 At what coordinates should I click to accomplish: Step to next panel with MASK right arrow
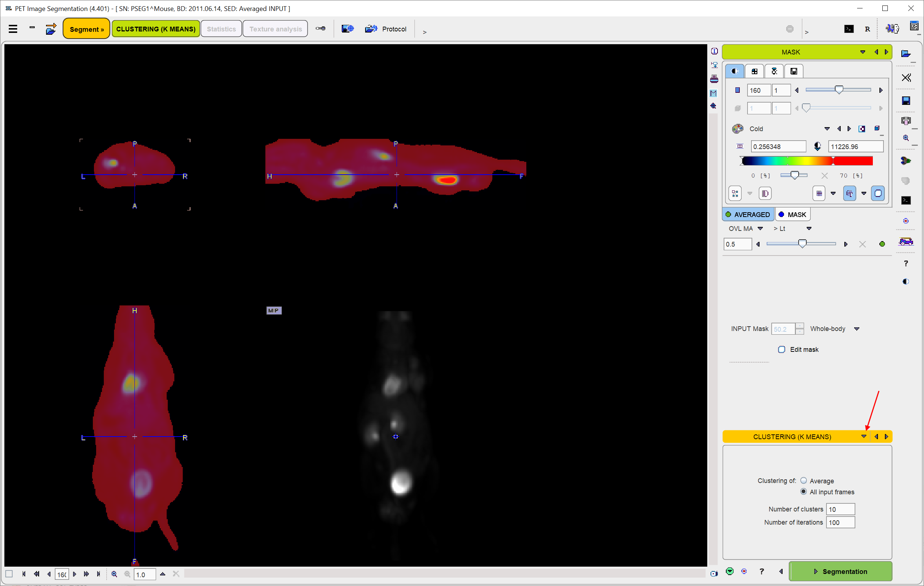(x=886, y=52)
